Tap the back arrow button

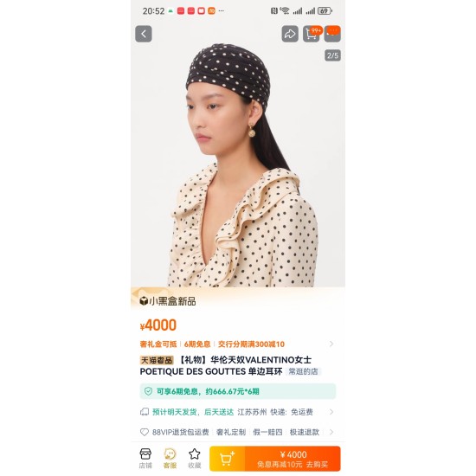[x=144, y=34]
